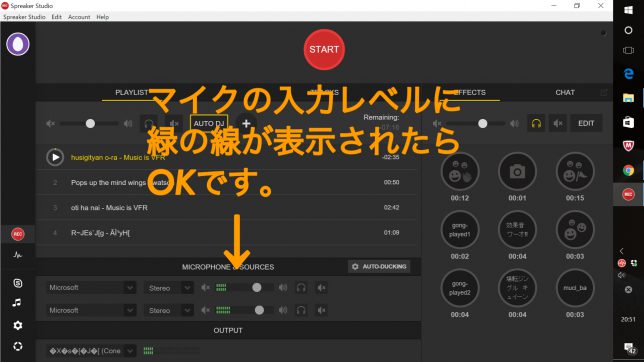
Task: Open the settings gear in sidebar
Action: 18,325
